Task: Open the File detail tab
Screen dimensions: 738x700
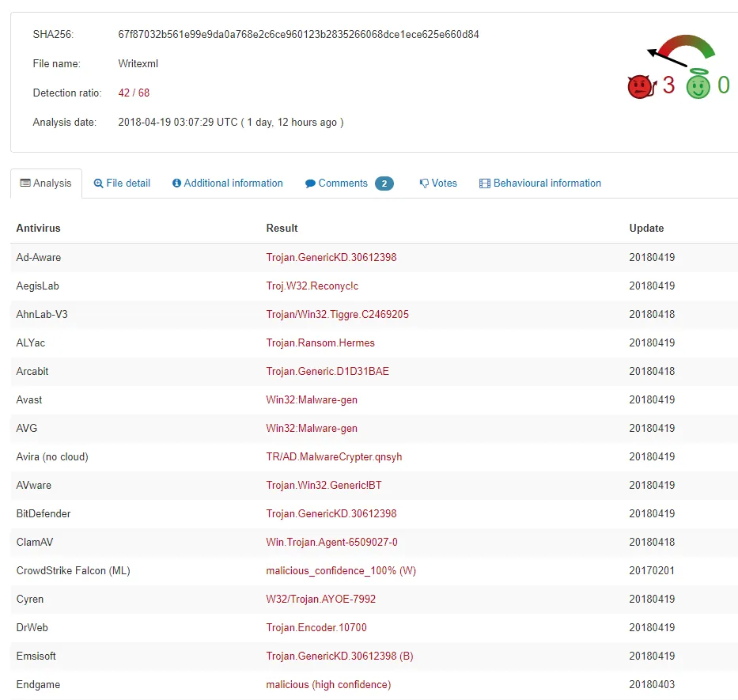Action: (122, 184)
